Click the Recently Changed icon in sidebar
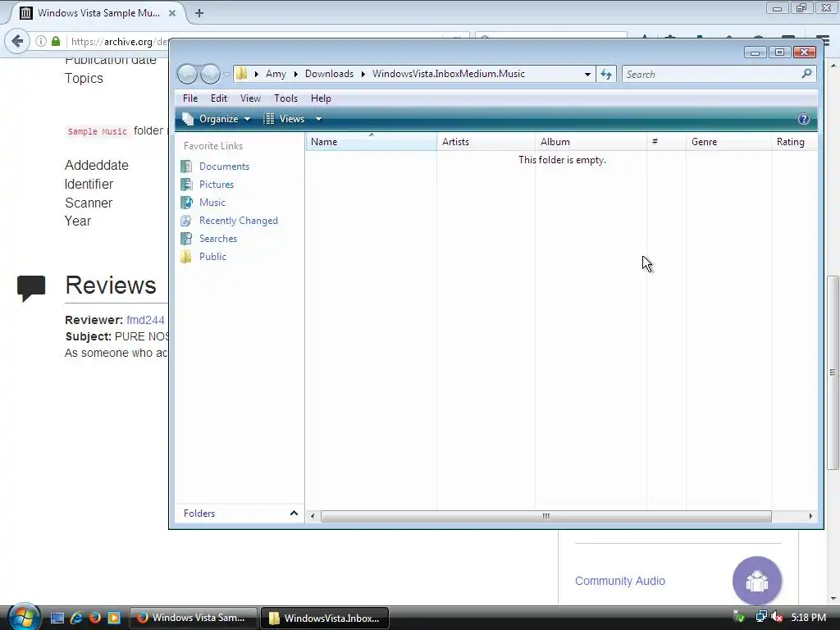This screenshot has height=630, width=840. pos(186,221)
